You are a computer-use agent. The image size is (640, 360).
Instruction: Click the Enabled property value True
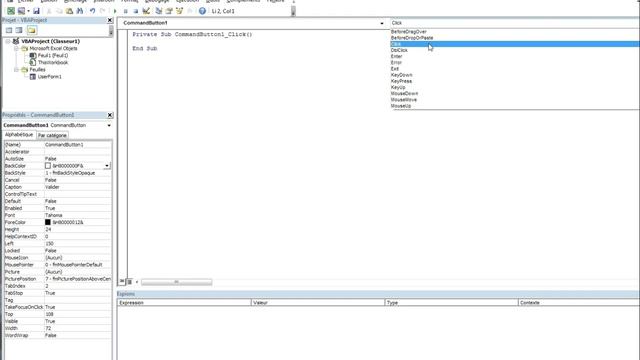click(50, 208)
